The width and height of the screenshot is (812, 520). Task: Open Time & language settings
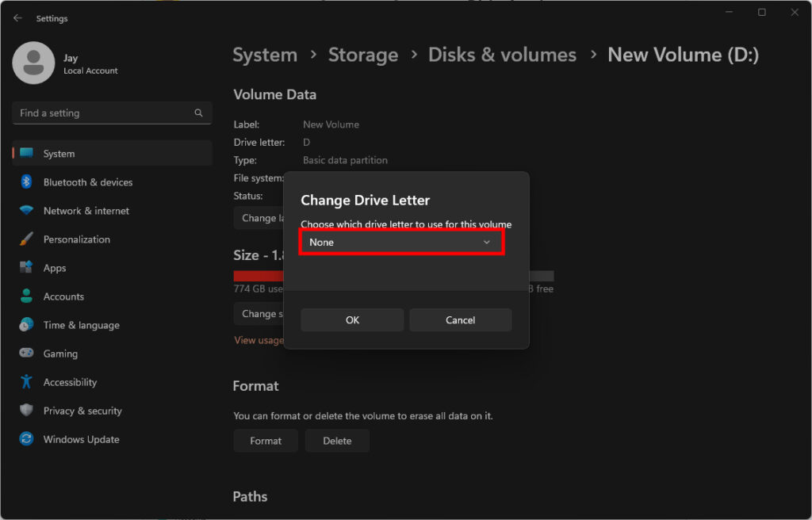(79, 324)
